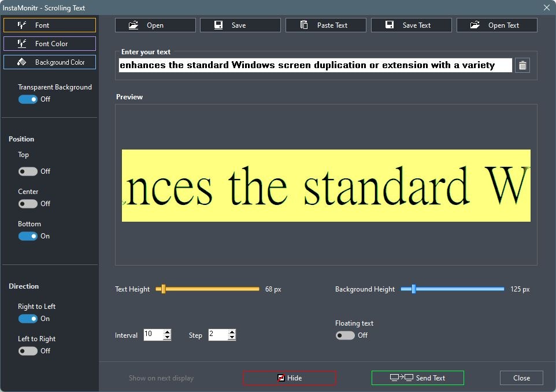
Task: Increase Step value with up arrow
Action: (232, 332)
